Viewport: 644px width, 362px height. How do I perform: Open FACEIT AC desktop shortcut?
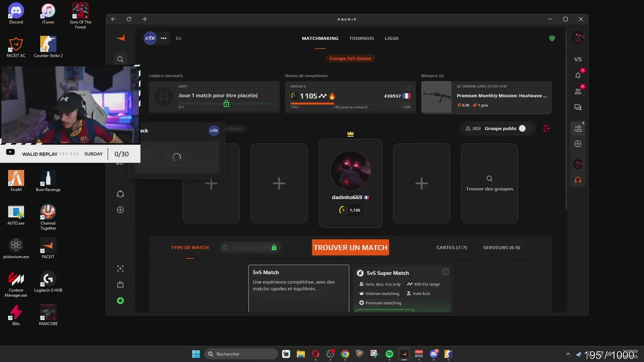point(16,47)
